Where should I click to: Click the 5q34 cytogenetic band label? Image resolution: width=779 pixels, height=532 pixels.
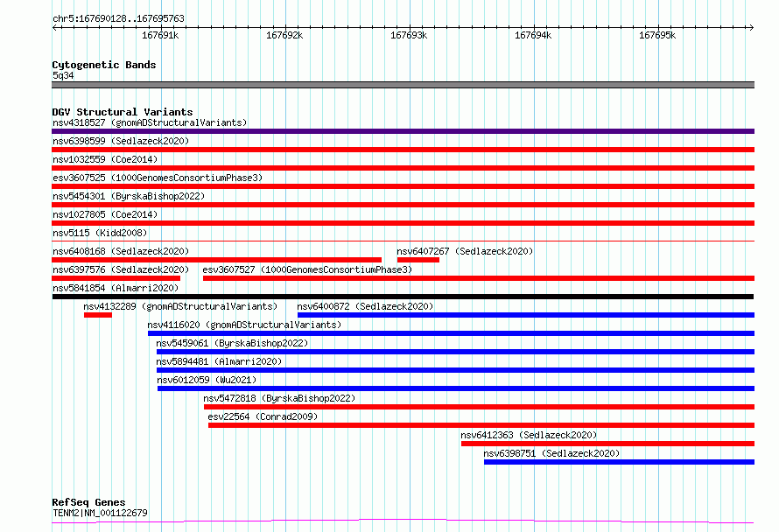pos(63,75)
